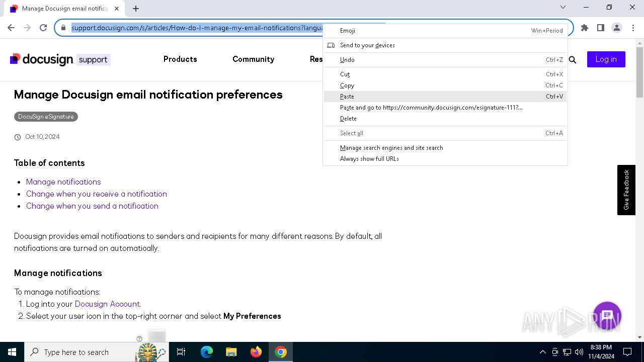Show hidden system tray icons
Image resolution: width=644 pixels, height=362 pixels.
tap(542, 352)
